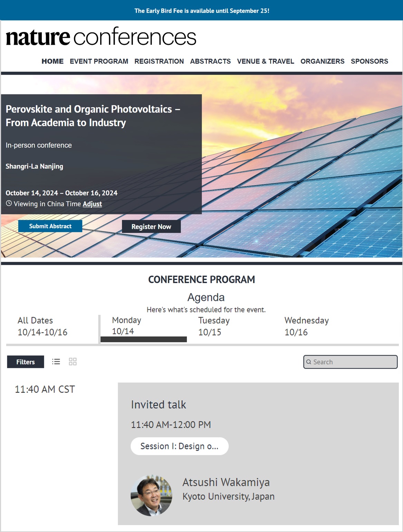Go to the Registration page

[x=159, y=61]
